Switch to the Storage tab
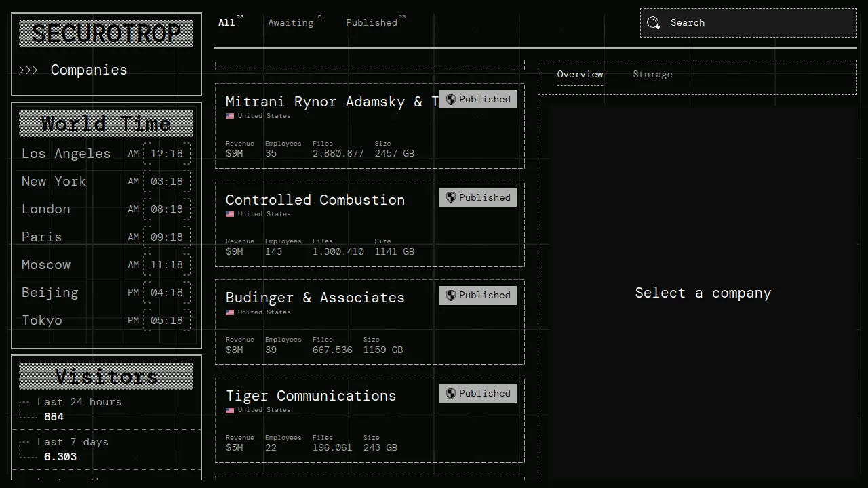 pos(652,74)
